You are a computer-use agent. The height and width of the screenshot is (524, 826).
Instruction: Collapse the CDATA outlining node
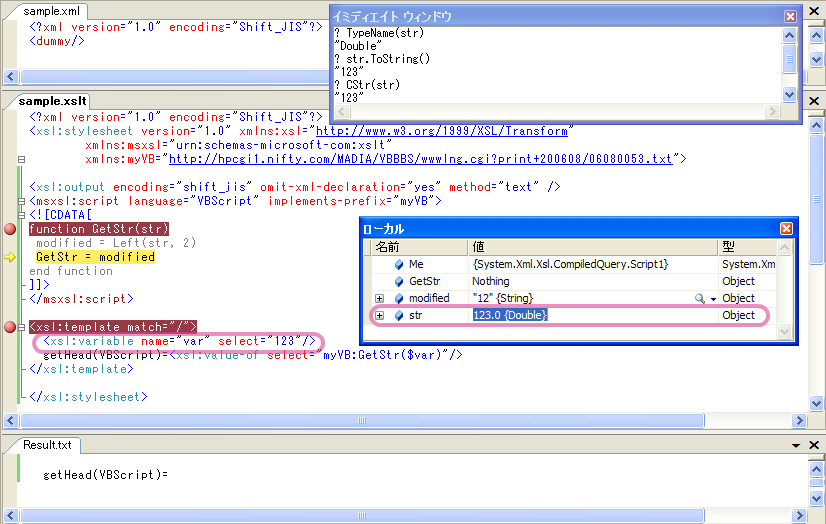point(21,215)
